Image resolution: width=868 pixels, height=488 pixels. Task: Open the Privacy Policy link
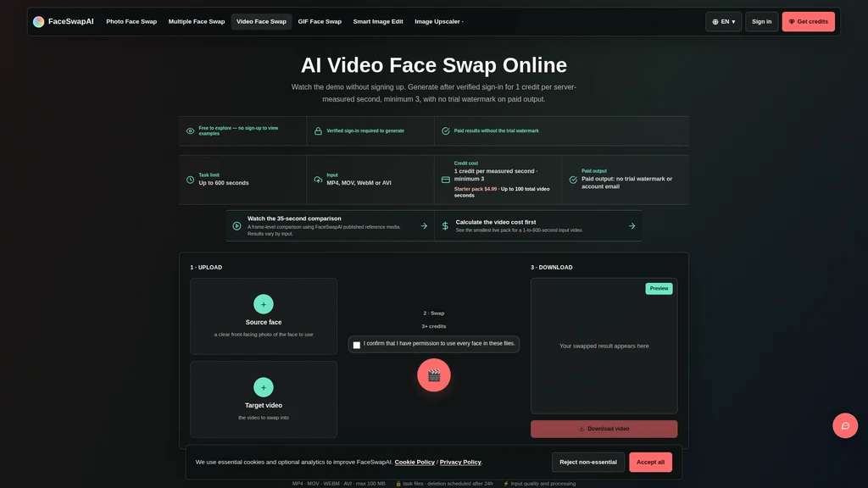coord(460,462)
